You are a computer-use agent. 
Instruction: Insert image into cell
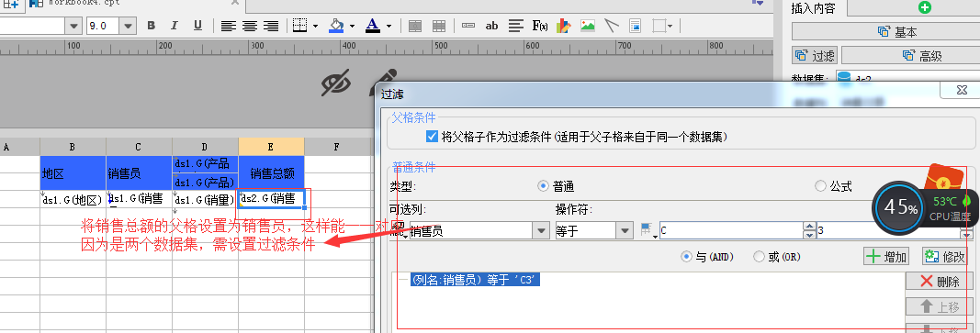pyautogui.click(x=588, y=26)
